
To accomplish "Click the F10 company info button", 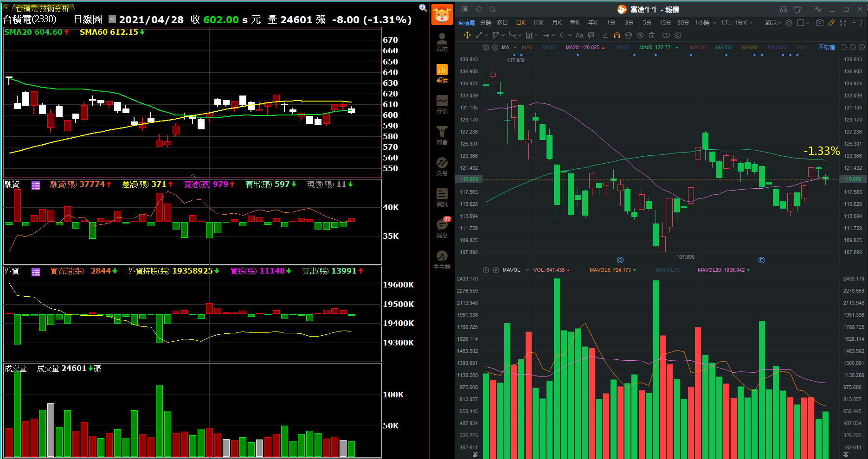I will click(x=857, y=22).
